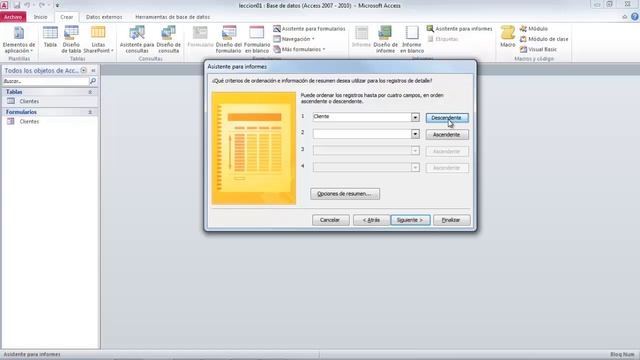This screenshot has width=640, height=360.
Task: Open navigation pane category dropdown
Action: (x=83, y=70)
